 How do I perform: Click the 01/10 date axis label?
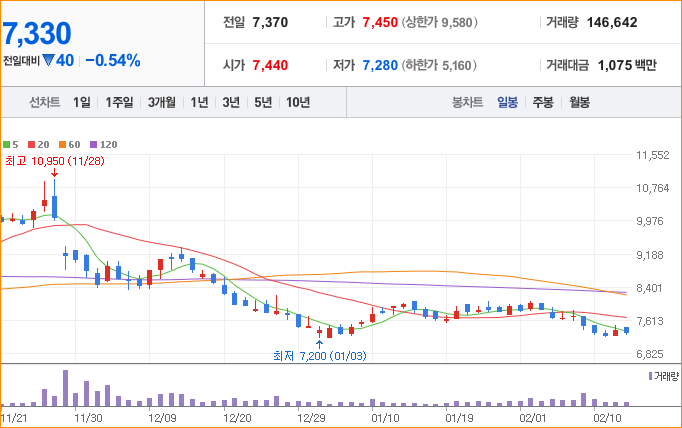point(385,418)
